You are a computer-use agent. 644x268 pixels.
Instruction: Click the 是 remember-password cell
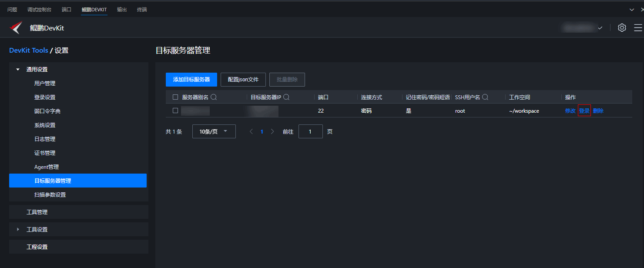pyautogui.click(x=409, y=111)
